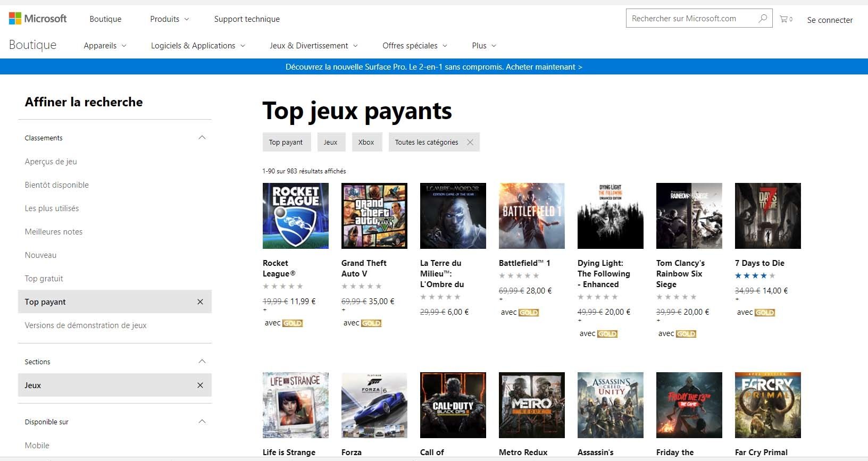Click the Battlefield 1 price 28,00 €

(539, 291)
